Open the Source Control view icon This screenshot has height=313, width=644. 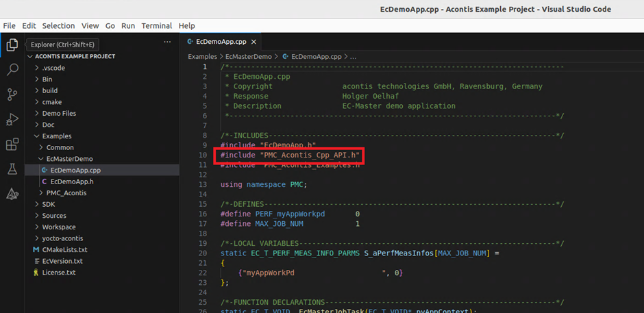coord(12,95)
